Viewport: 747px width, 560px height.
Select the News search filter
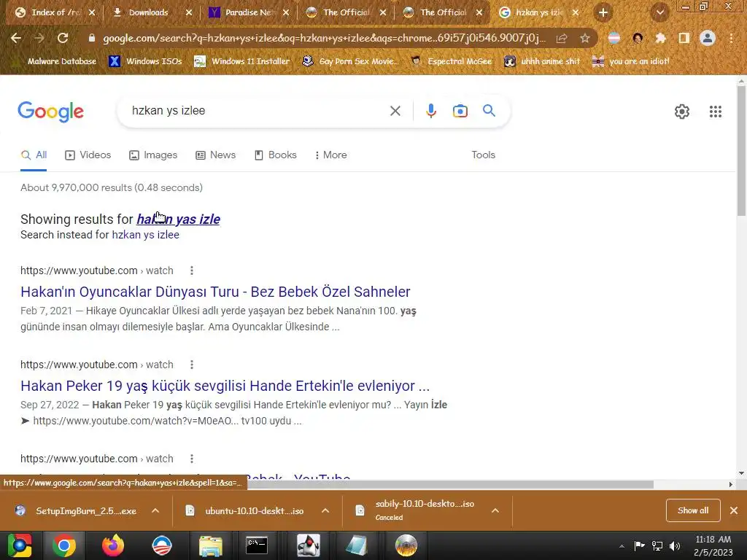216,155
